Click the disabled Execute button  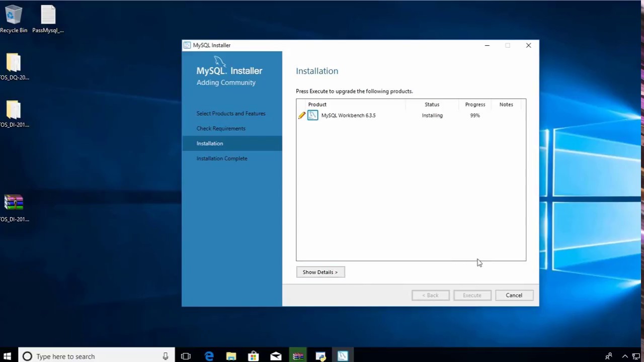click(x=472, y=295)
